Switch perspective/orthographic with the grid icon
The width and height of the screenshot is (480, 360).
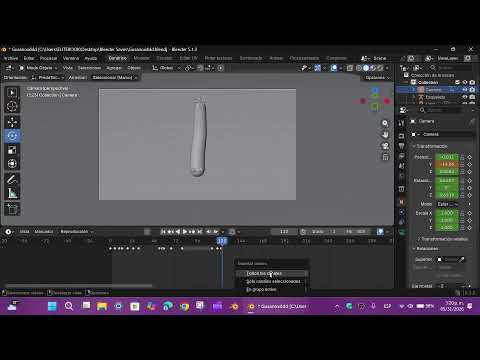(385, 157)
